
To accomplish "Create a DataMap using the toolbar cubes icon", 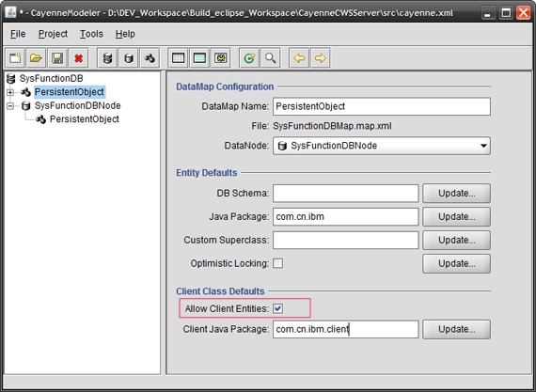I will pyautogui.click(x=150, y=58).
